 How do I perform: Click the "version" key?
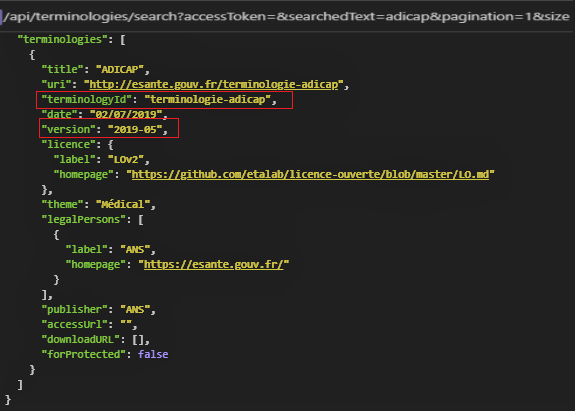69,130
